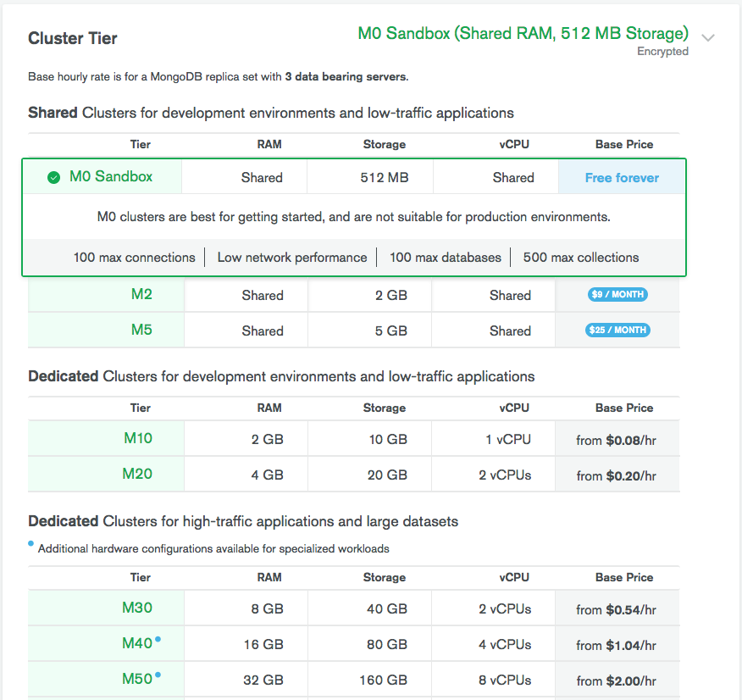Click the blue dot next to M40

[158, 640]
